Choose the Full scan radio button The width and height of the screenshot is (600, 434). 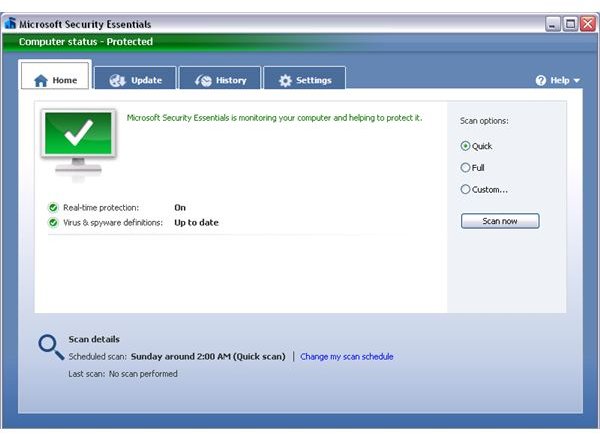(x=465, y=168)
